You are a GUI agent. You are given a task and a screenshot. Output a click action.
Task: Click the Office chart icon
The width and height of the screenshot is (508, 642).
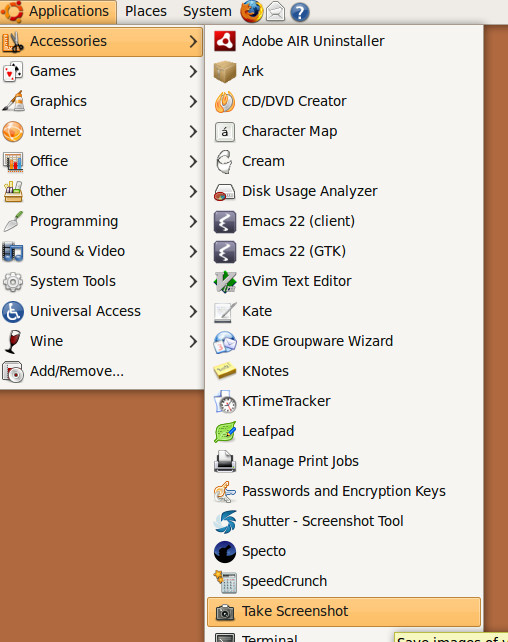click(x=13, y=162)
